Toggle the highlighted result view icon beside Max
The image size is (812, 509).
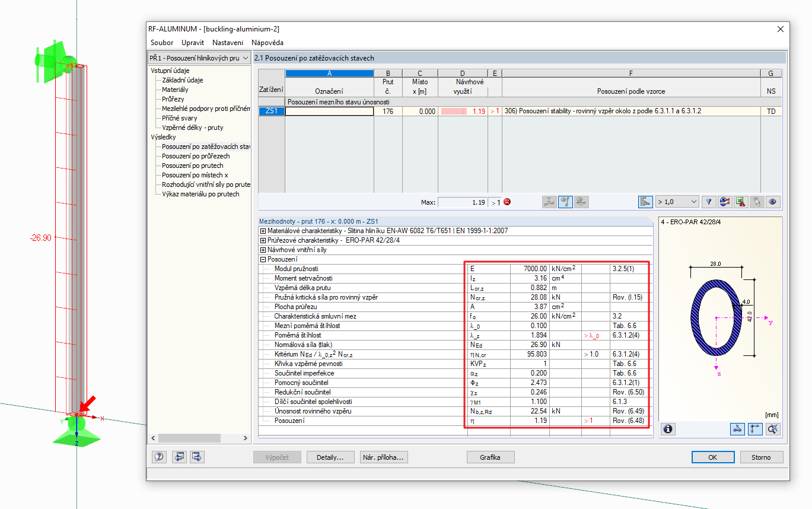(x=565, y=202)
